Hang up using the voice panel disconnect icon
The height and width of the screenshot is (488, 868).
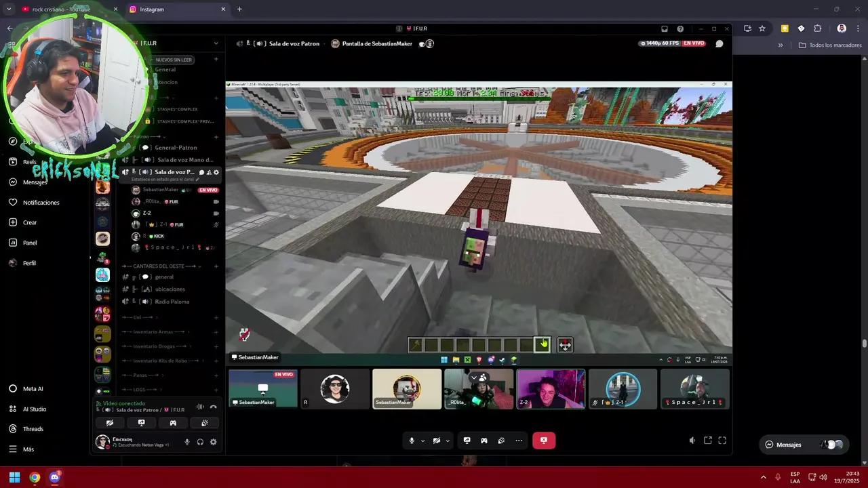(213, 407)
